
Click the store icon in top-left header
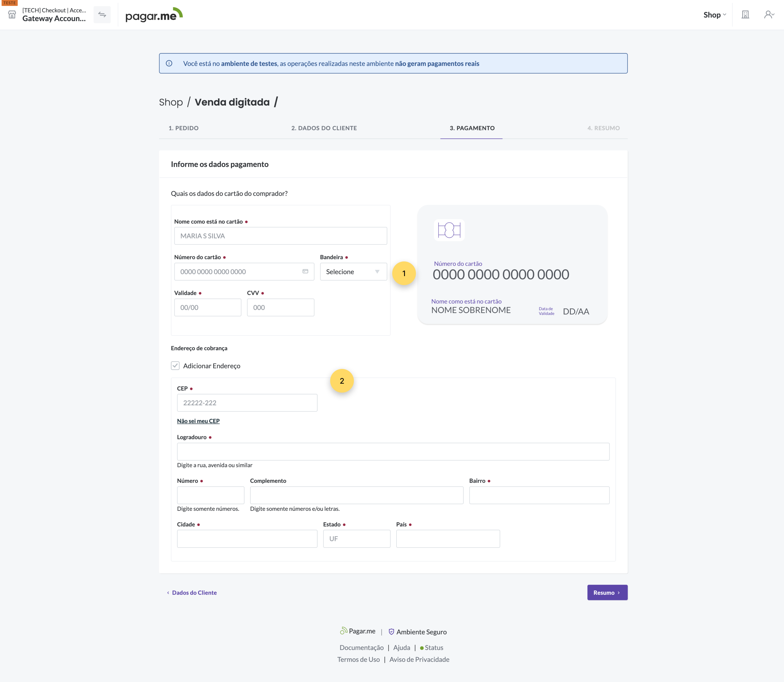(x=12, y=15)
